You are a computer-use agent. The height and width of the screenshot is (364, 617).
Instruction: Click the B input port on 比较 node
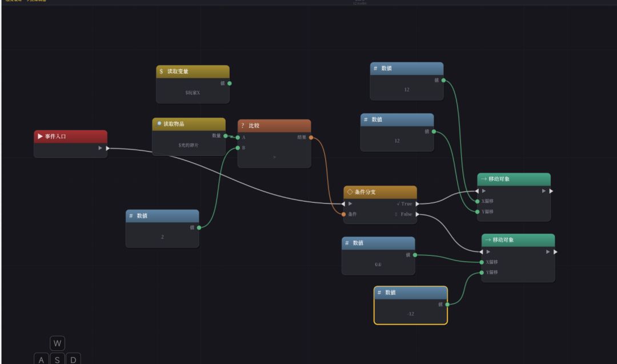(238, 148)
